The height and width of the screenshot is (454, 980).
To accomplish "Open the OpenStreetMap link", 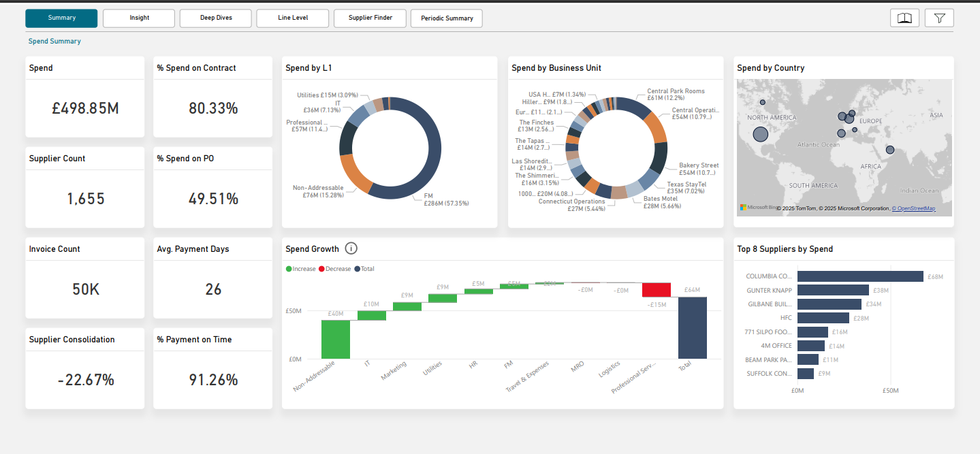I will [915, 208].
